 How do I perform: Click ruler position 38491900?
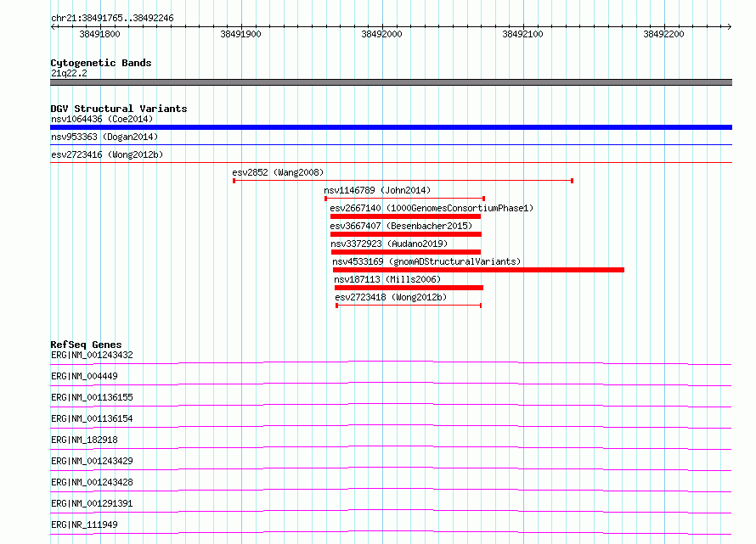[240, 34]
